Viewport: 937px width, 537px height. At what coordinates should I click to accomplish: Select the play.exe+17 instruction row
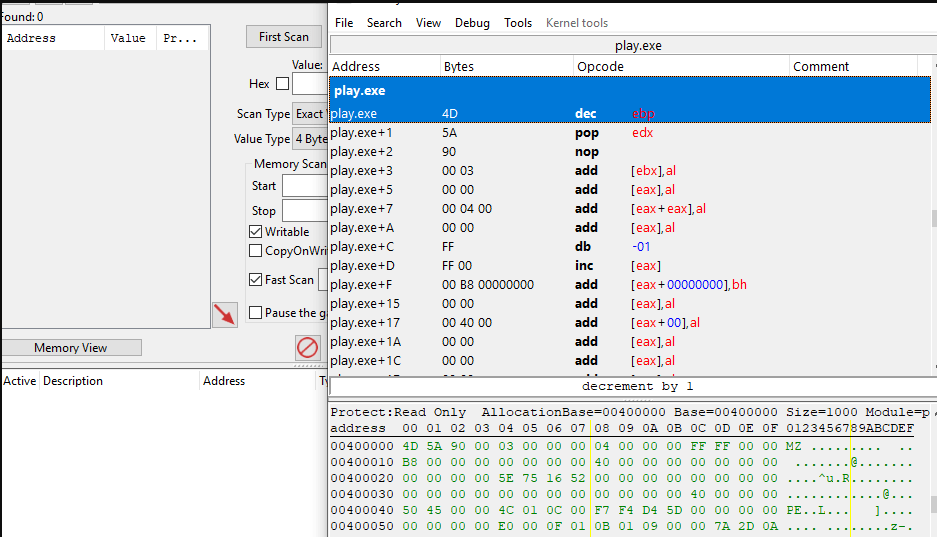coord(630,323)
